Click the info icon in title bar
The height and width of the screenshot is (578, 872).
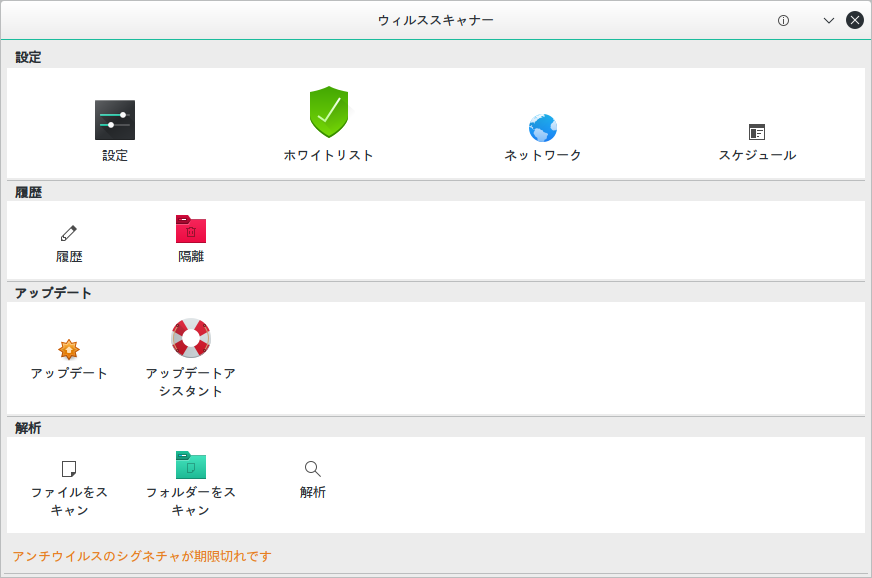(x=783, y=21)
